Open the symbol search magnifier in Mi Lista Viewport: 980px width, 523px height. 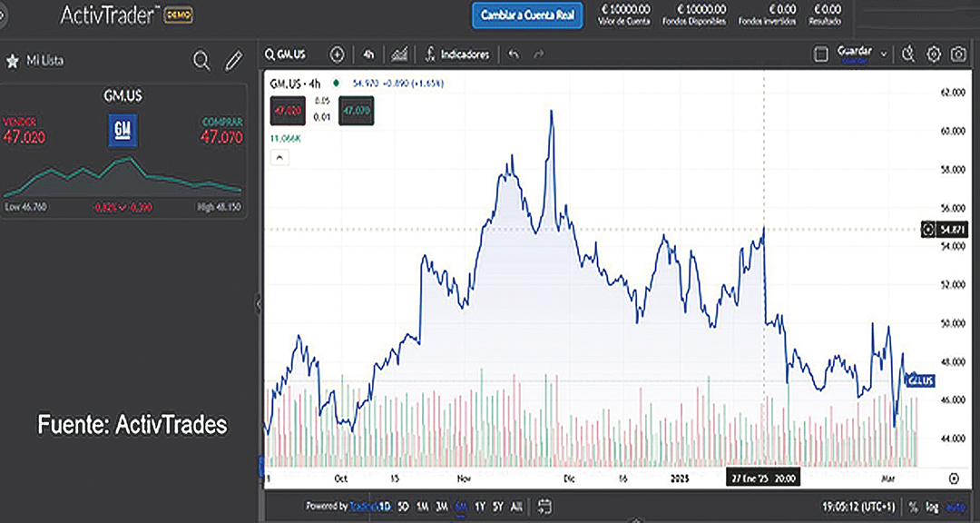click(x=201, y=61)
